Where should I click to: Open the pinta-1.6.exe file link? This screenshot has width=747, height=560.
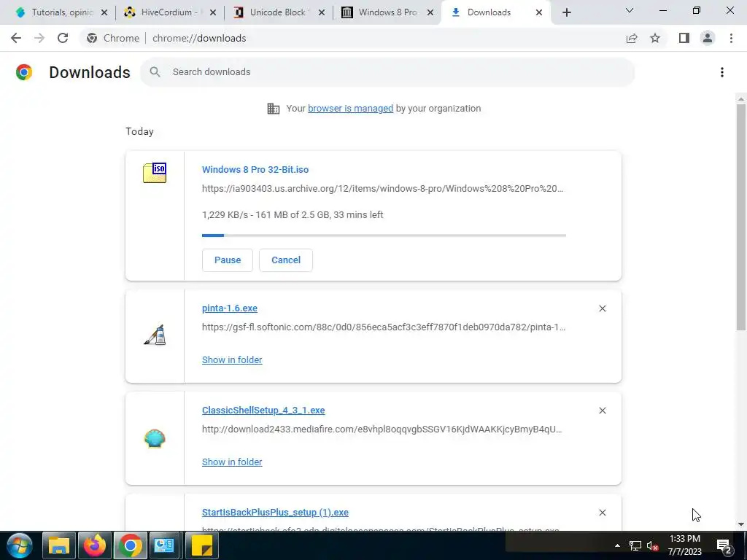click(230, 308)
